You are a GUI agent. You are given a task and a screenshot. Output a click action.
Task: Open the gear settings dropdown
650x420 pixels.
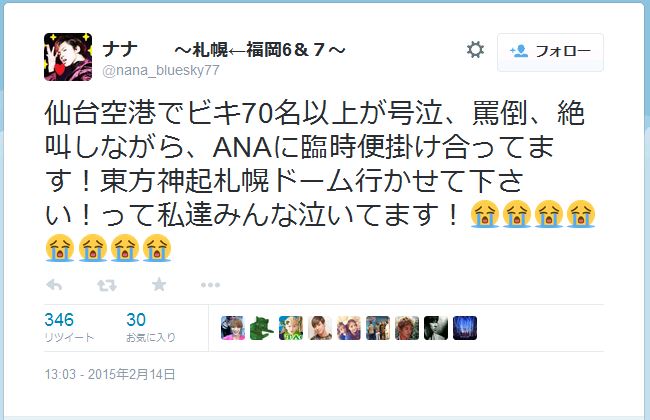[475, 50]
